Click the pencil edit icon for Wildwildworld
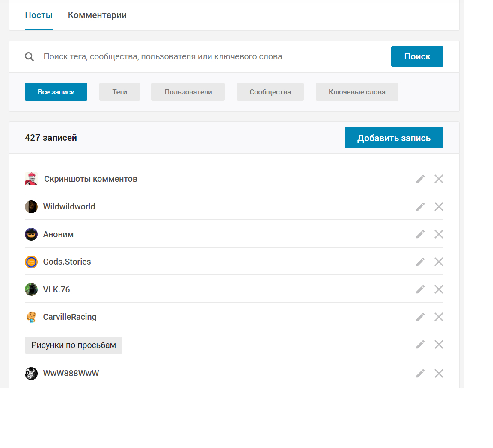 pyautogui.click(x=420, y=207)
